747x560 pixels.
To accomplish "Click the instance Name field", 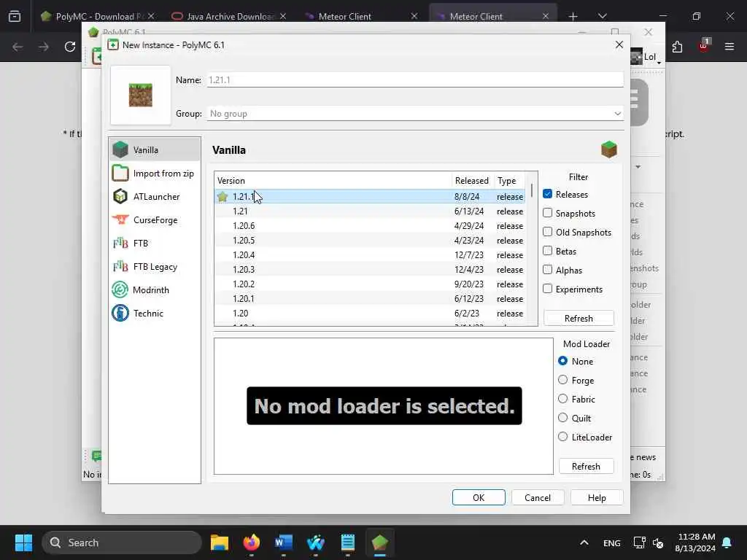I will (415, 80).
